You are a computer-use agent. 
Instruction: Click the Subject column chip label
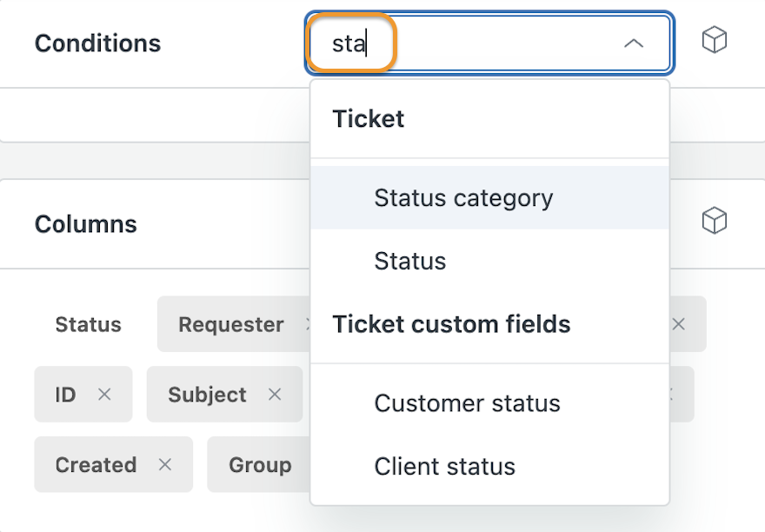pyautogui.click(x=207, y=395)
